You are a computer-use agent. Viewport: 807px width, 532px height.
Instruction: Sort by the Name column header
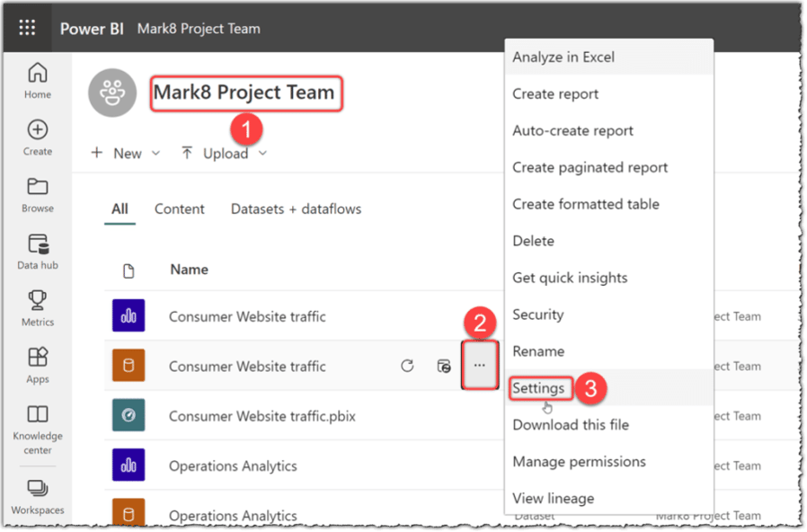190,270
